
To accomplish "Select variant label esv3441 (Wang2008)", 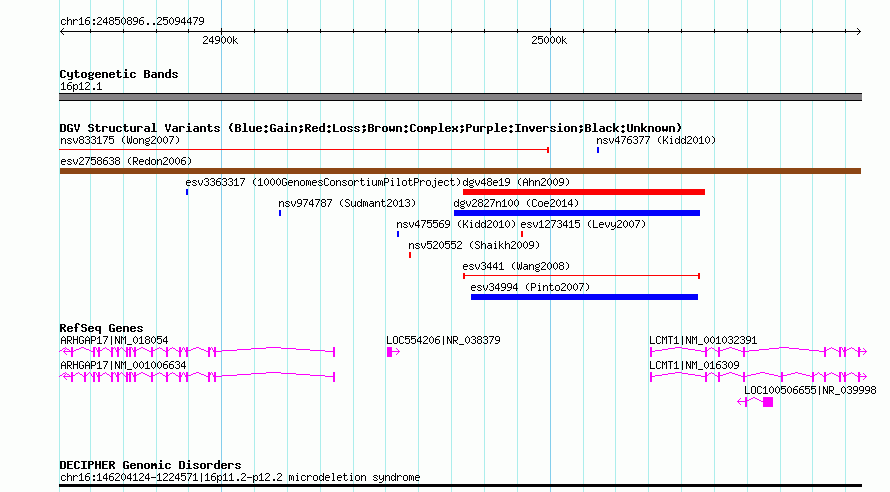I will point(516,267).
